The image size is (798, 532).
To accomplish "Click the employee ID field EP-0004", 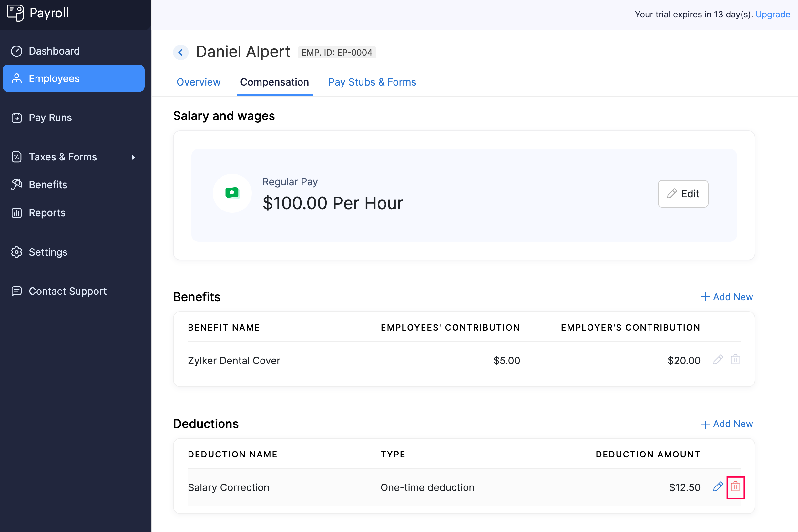I will point(336,52).
